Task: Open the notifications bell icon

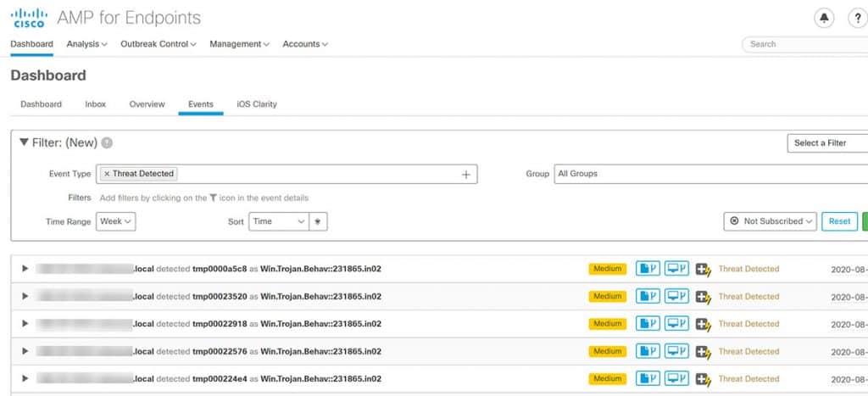Action: [824, 19]
